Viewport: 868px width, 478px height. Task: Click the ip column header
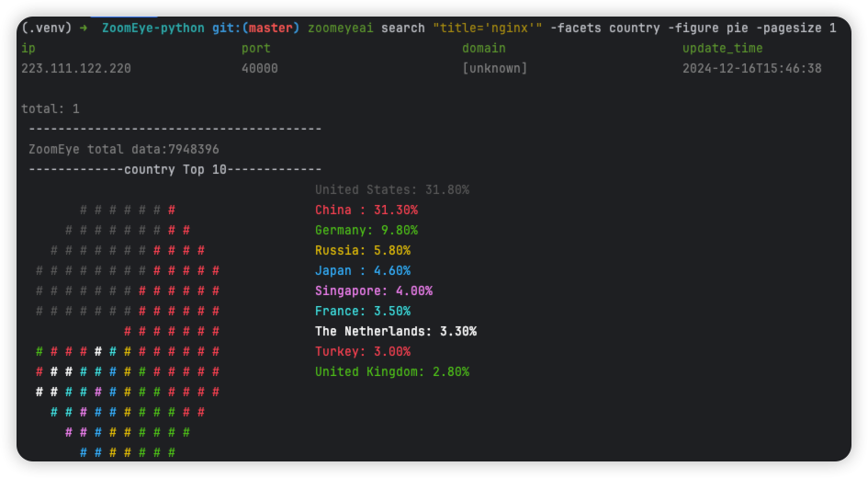coord(28,49)
